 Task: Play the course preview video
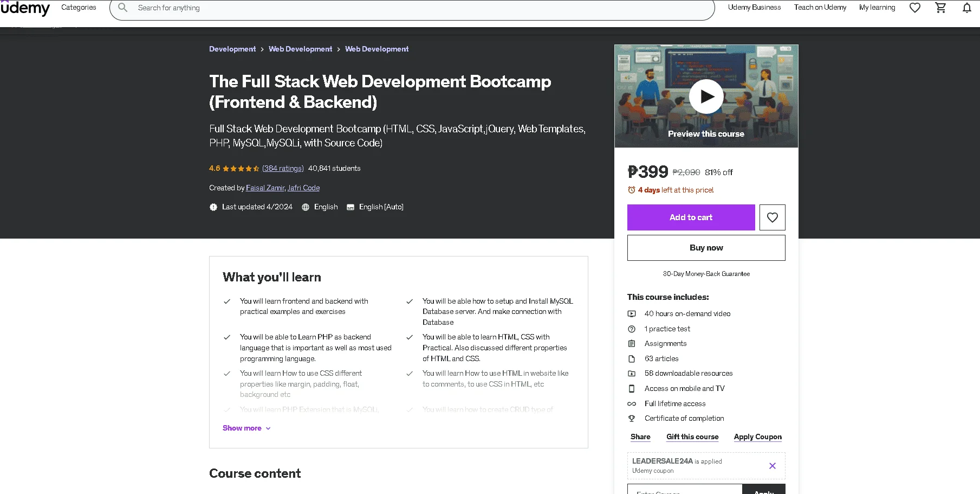(706, 97)
